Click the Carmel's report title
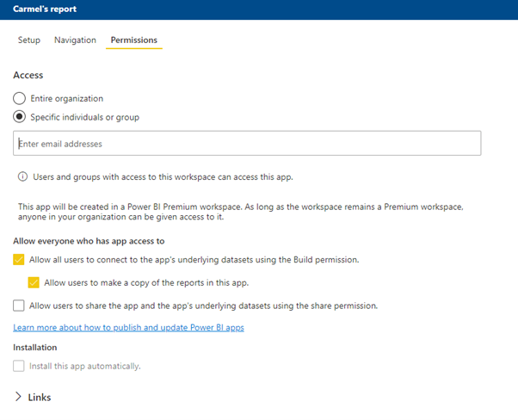 [x=45, y=9]
